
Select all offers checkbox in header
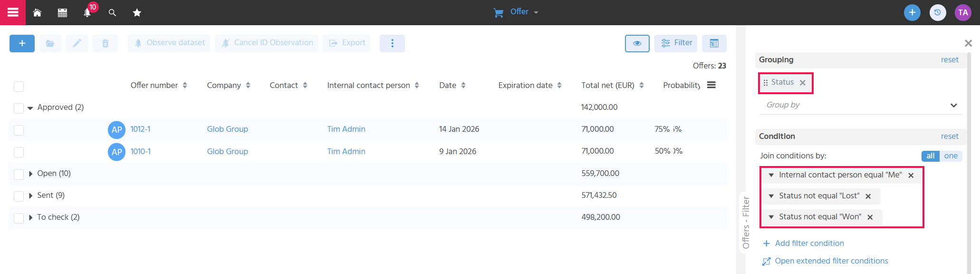point(19,86)
